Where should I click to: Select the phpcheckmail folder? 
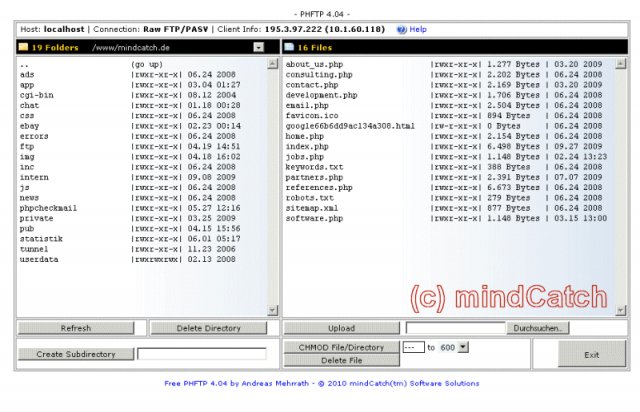click(48, 208)
